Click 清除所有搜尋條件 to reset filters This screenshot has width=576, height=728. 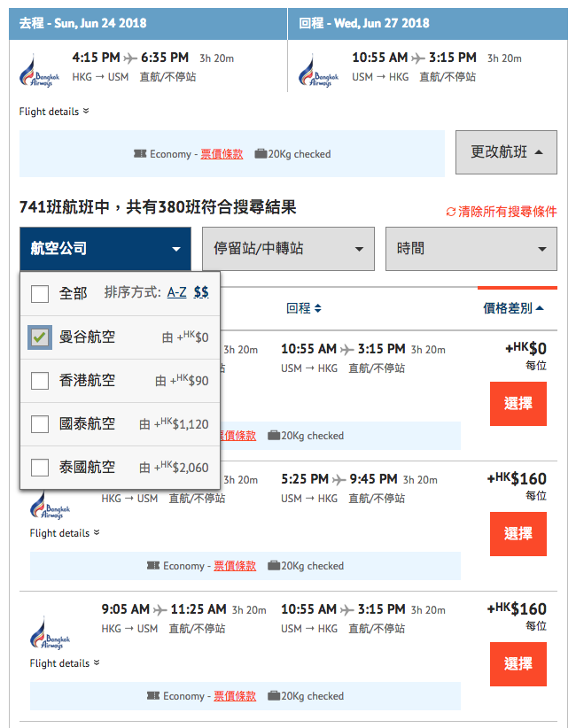point(507,212)
